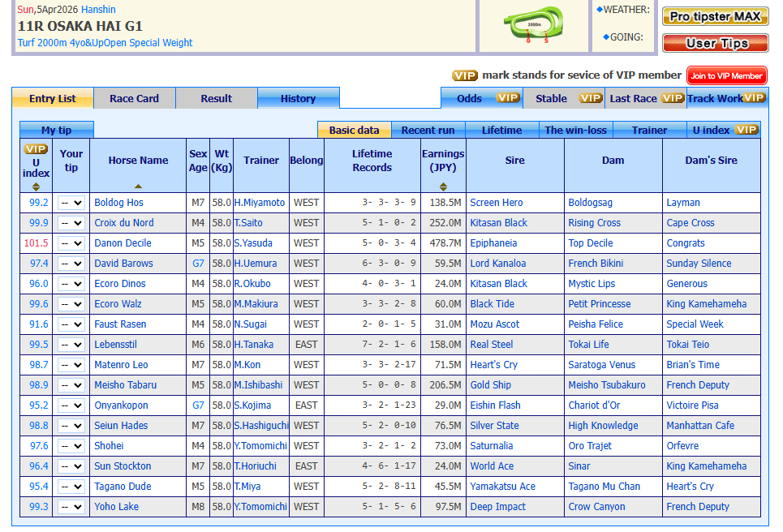Open dam link Tagano Mu Chan

click(604, 486)
